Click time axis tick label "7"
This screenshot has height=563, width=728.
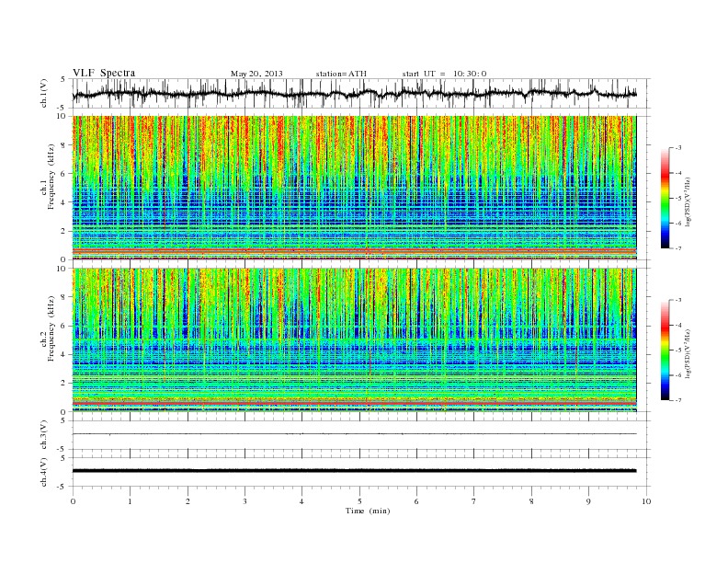coord(474,501)
